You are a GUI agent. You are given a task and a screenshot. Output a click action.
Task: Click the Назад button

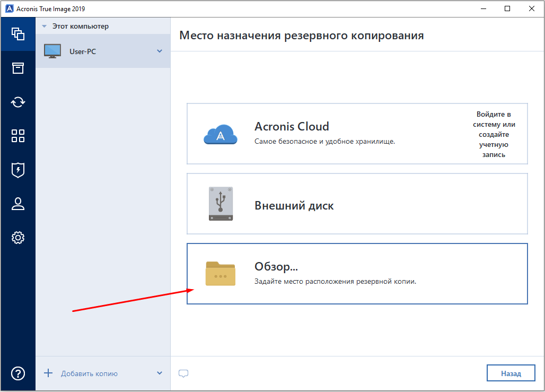tap(511, 373)
